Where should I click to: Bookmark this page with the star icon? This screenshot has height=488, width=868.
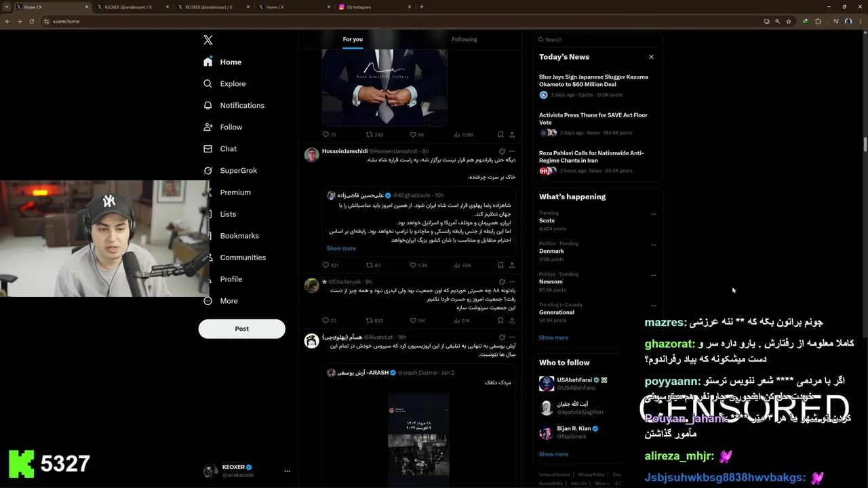[789, 21]
